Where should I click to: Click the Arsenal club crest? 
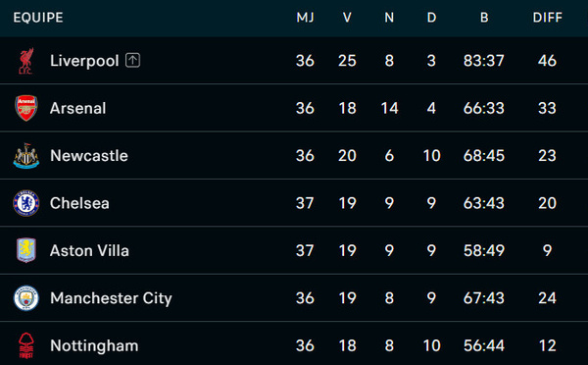tap(26, 108)
